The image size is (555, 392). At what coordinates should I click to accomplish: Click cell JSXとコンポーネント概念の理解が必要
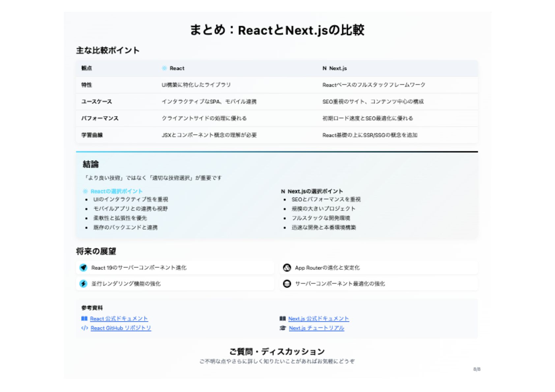[209, 135]
